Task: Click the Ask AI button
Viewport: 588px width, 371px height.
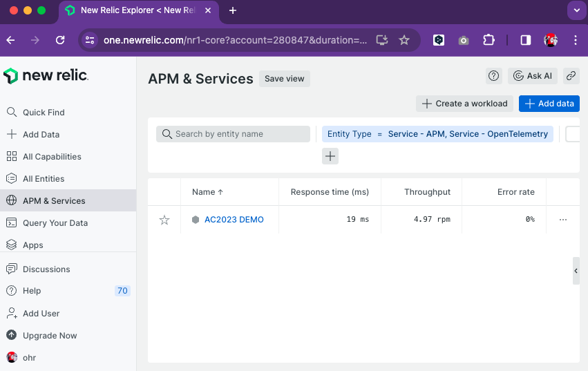Action: [x=533, y=76]
